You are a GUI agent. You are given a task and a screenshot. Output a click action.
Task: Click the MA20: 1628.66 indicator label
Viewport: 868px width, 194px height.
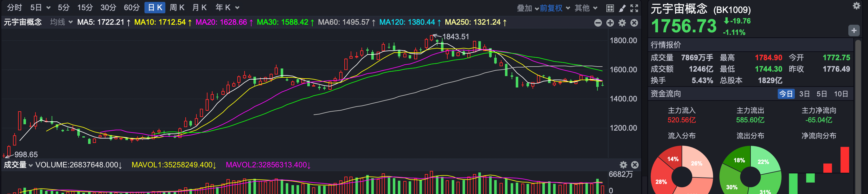coord(224,22)
